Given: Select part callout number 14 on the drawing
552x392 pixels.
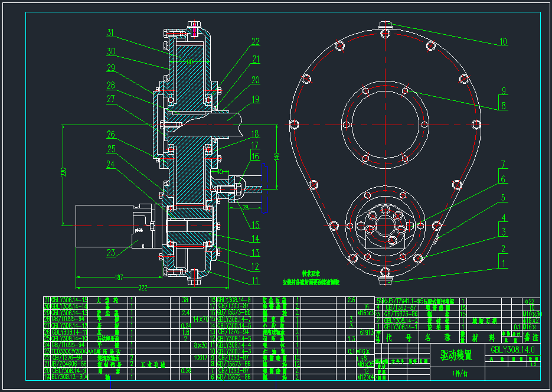Looking at the screenshot, I should [x=255, y=239].
